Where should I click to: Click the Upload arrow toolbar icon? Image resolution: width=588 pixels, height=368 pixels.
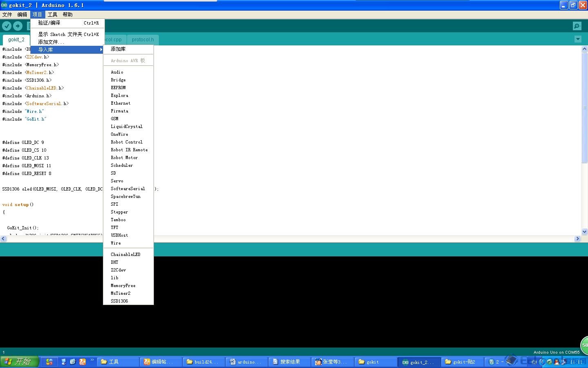pyautogui.click(x=18, y=26)
